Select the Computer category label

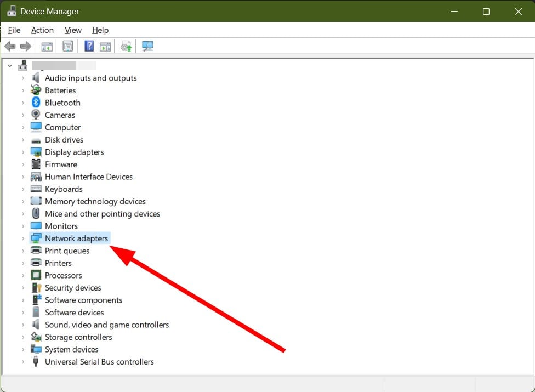[63, 127]
